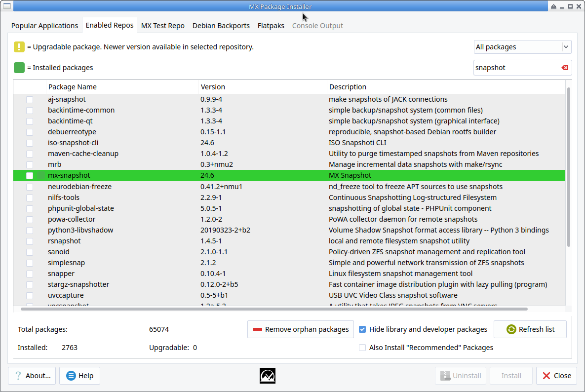Tick the backintime-qt checkbox
585x392 pixels.
[x=30, y=121]
